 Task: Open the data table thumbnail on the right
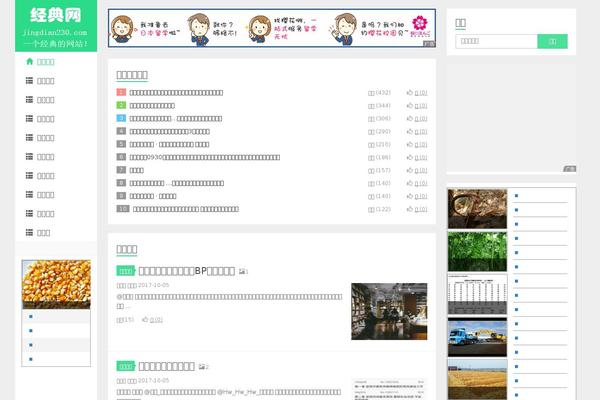[x=477, y=294]
